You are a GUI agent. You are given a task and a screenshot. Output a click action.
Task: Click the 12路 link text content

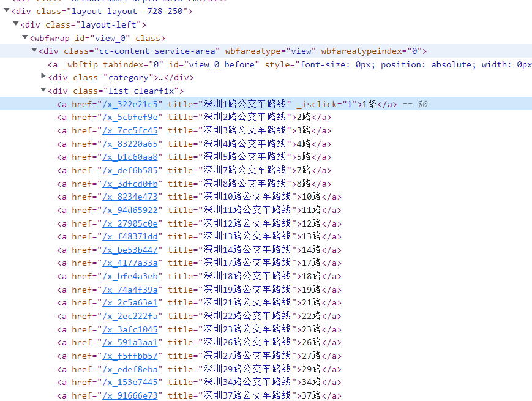point(311,223)
